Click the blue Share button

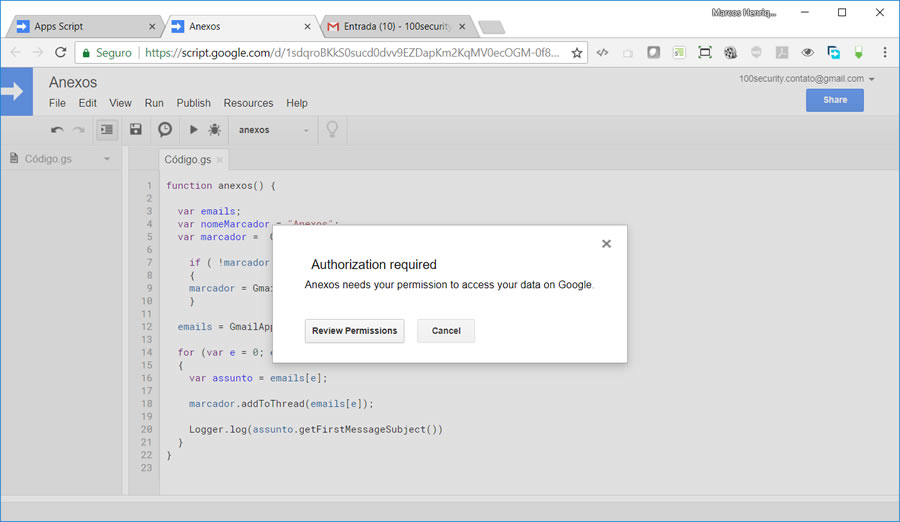[835, 100]
